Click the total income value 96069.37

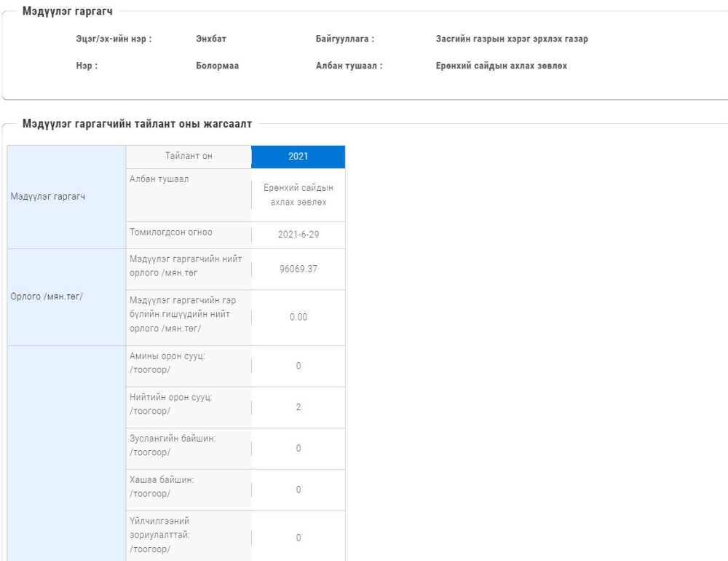pyautogui.click(x=298, y=269)
